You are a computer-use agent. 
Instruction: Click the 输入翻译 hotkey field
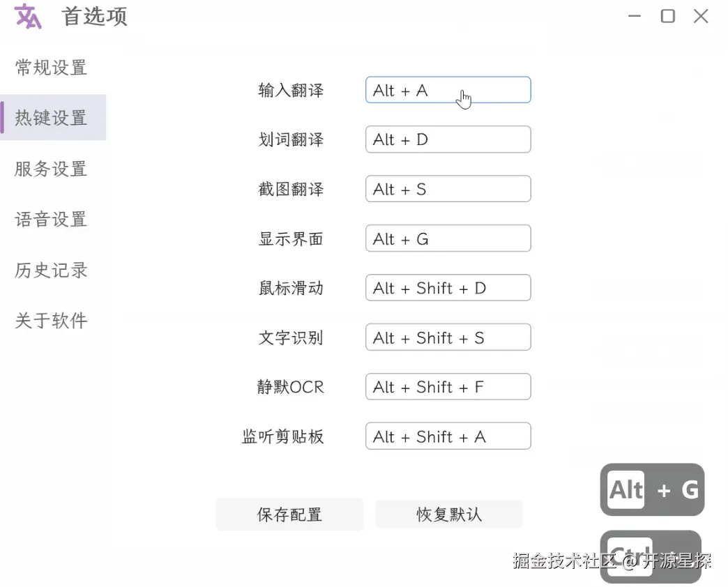[448, 90]
